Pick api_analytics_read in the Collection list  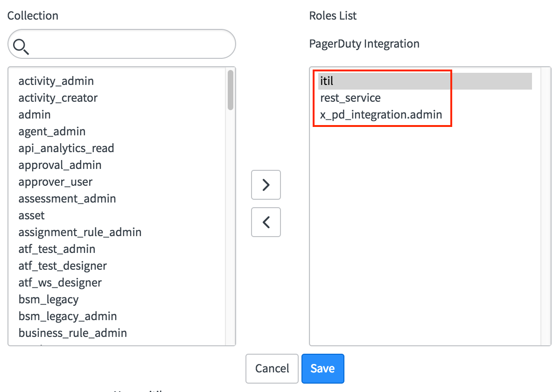tap(66, 148)
